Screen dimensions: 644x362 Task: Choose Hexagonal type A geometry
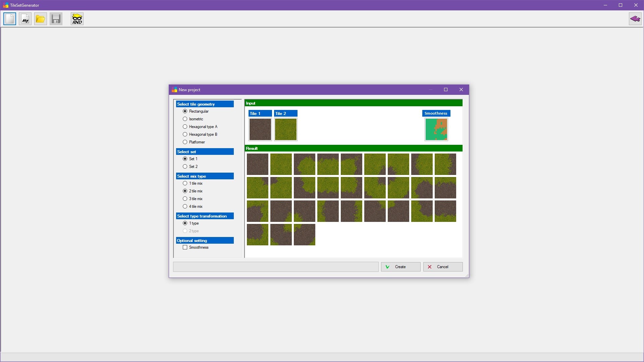point(185,127)
